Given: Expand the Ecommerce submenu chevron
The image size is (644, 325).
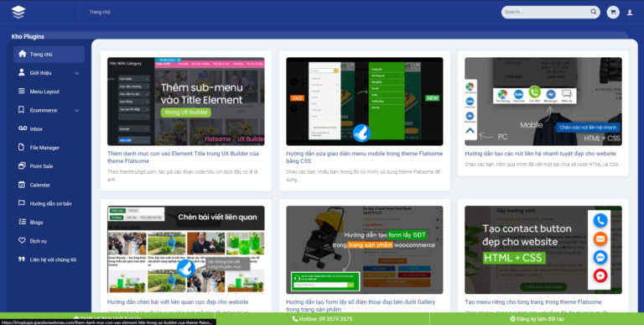Looking at the screenshot, I should [x=77, y=111].
